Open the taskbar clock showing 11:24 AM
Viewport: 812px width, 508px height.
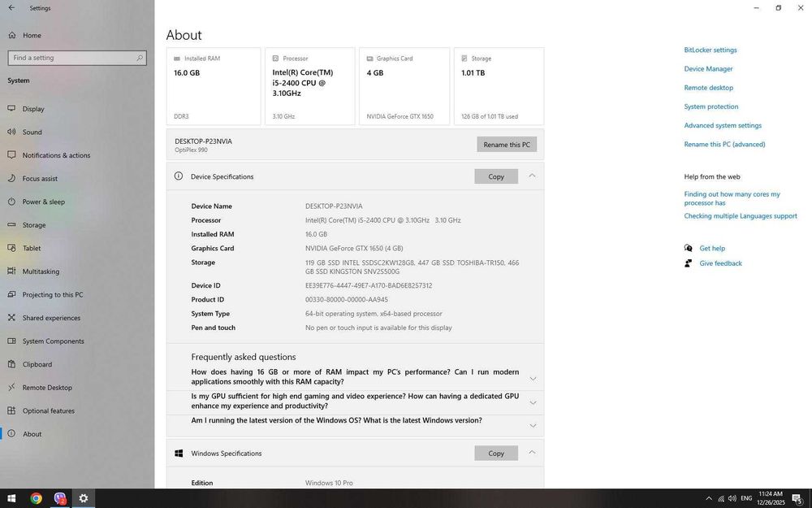771,498
